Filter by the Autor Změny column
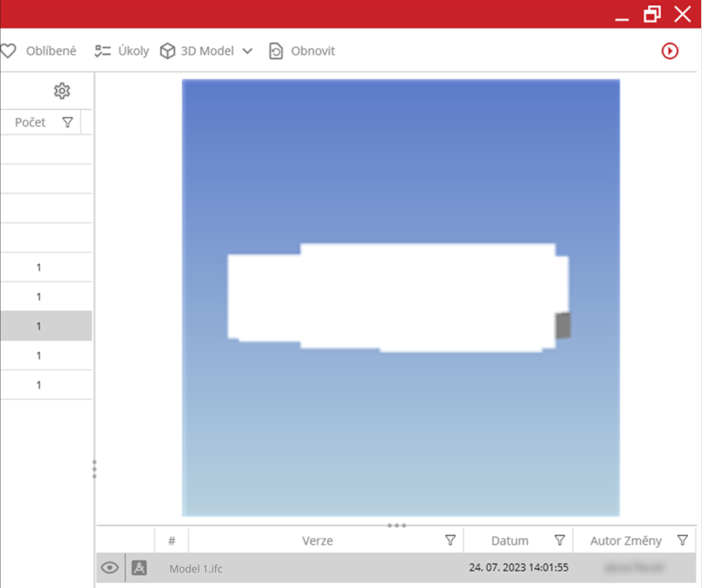702x588 pixels. pos(682,541)
